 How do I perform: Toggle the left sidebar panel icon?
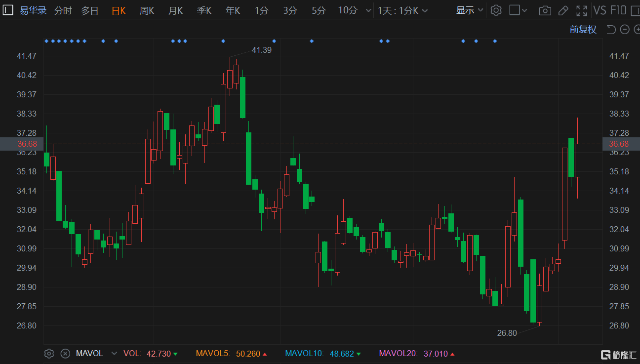(8, 10)
